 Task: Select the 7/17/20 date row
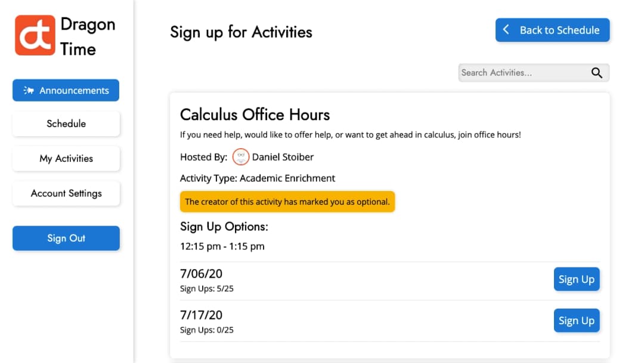[x=390, y=321]
